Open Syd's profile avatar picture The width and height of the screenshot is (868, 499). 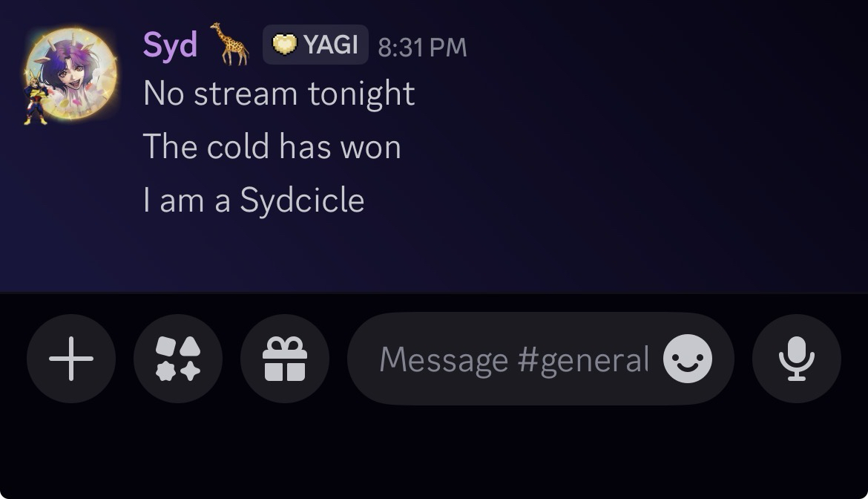[72, 73]
